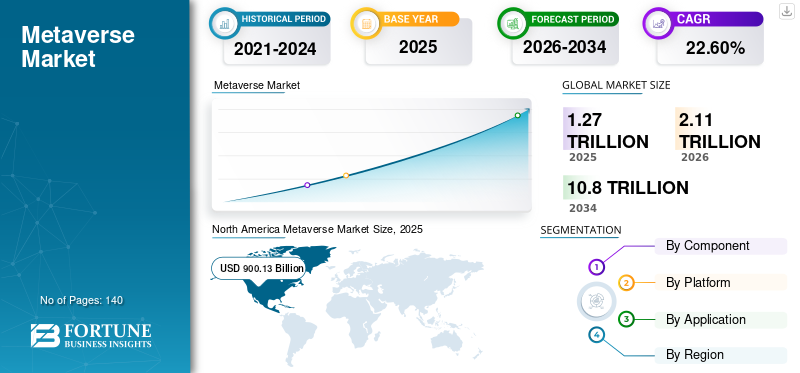Click the green marker on growth chart
800x373 pixels.
pyautogui.click(x=517, y=115)
